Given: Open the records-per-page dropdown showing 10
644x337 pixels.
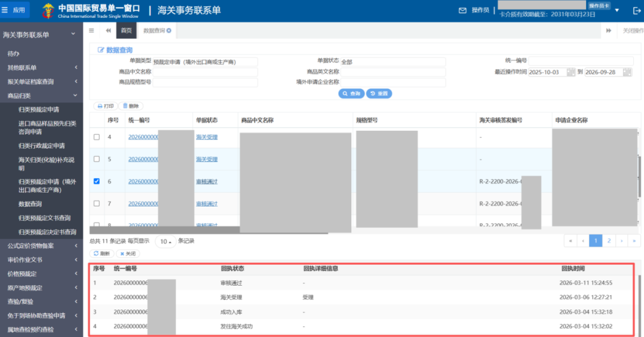Looking at the screenshot, I should [x=166, y=242].
